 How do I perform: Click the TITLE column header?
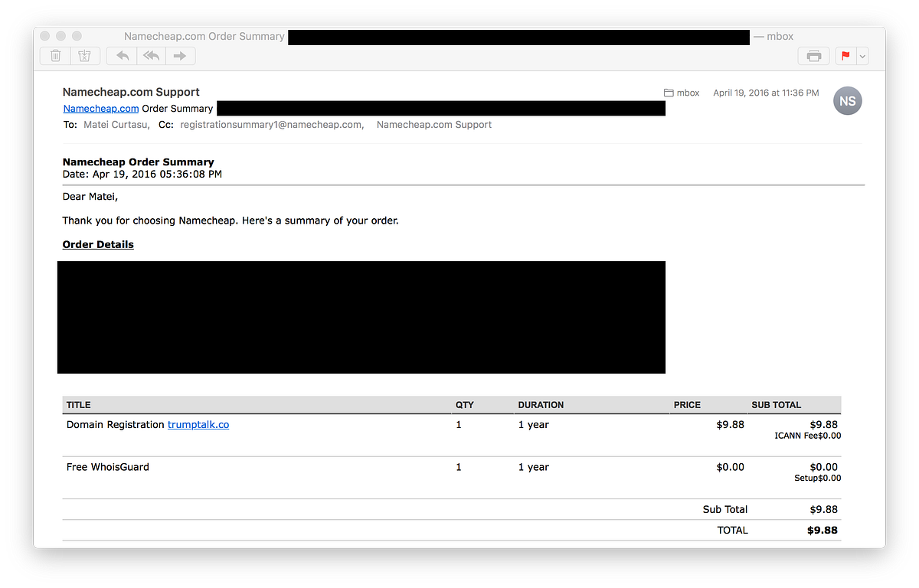click(79, 405)
